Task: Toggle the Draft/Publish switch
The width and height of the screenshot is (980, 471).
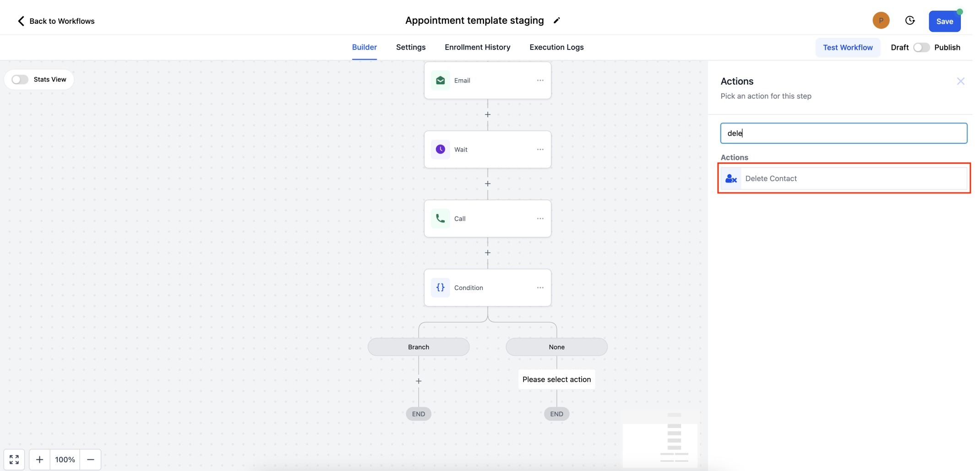Action: tap(921, 48)
